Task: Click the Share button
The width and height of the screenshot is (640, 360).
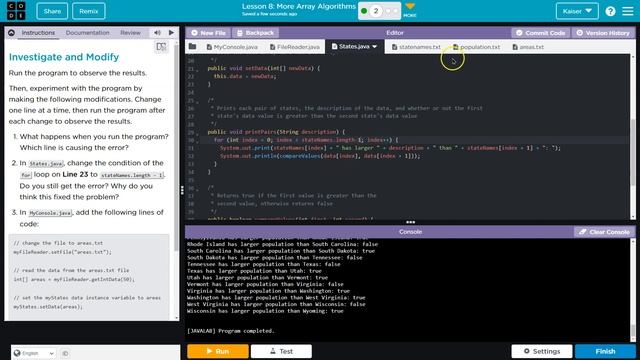Action: (x=52, y=11)
